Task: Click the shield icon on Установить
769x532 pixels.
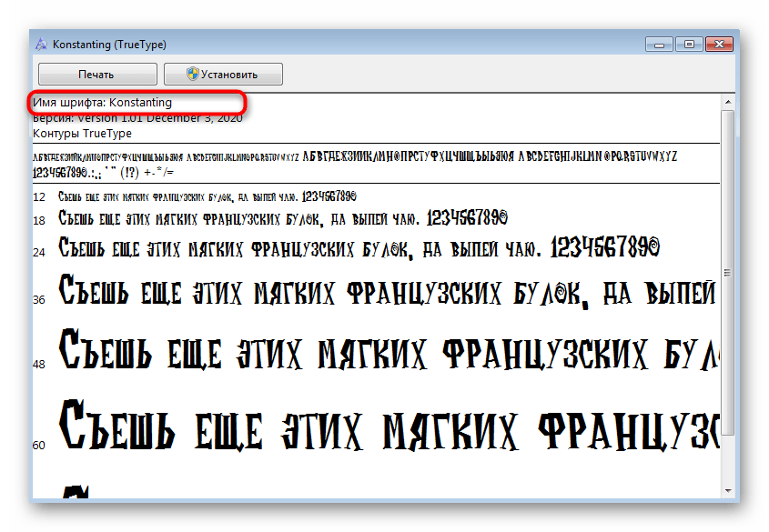Action: click(x=193, y=74)
